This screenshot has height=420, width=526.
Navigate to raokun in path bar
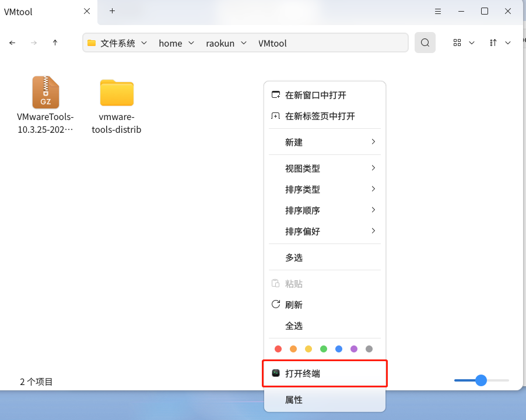pos(220,43)
